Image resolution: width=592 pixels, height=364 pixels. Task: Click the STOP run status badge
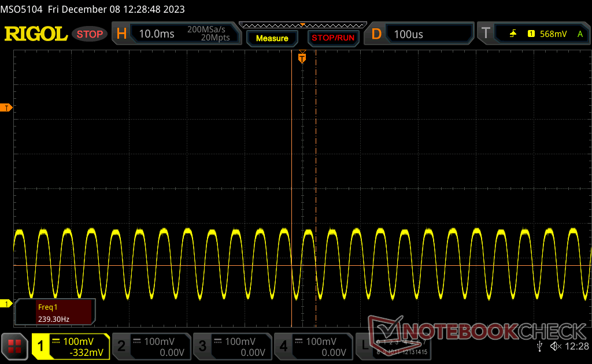pos(90,34)
